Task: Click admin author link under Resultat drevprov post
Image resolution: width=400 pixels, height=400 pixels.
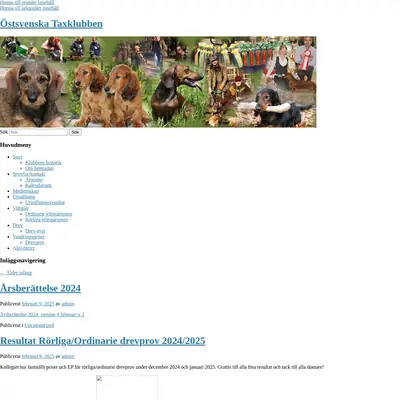Action: 68,356
